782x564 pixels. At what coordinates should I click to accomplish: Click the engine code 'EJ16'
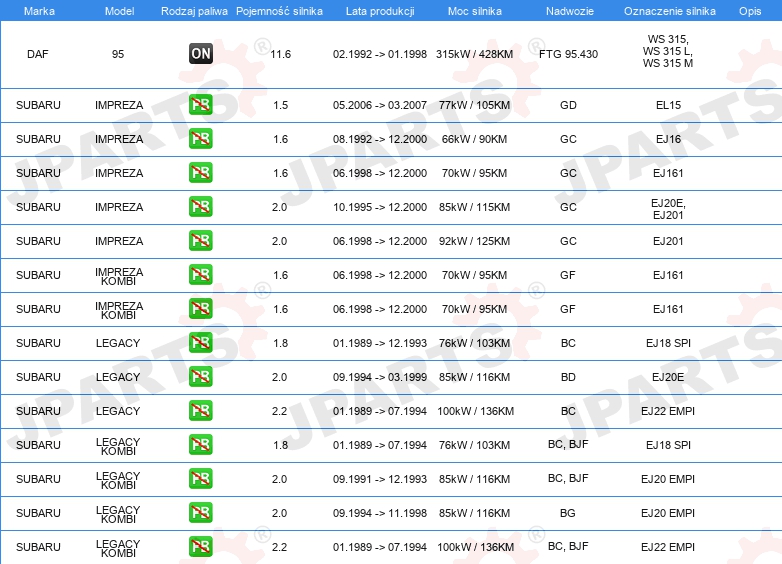pyautogui.click(x=668, y=139)
